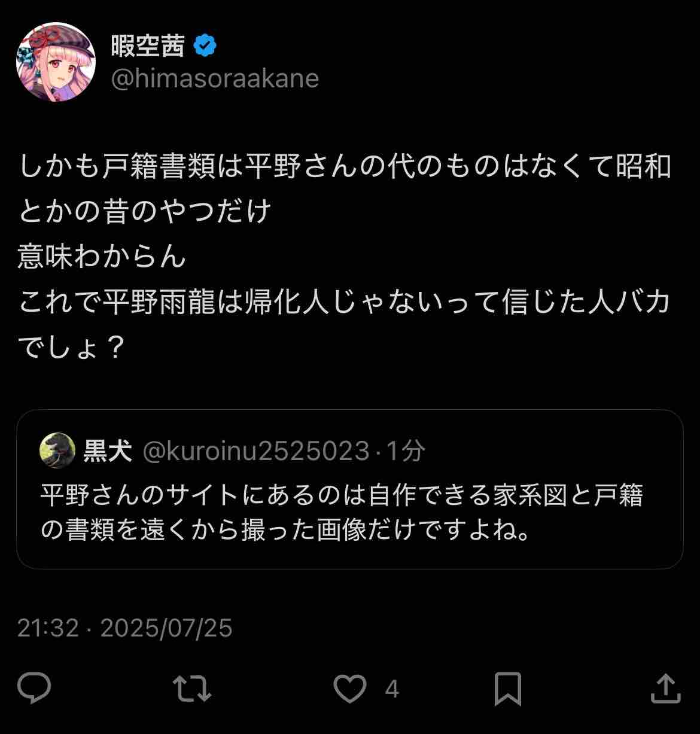The width and height of the screenshot is (700, 734).
Task: Click the 21:32 post time
Action: coord(48,628)
